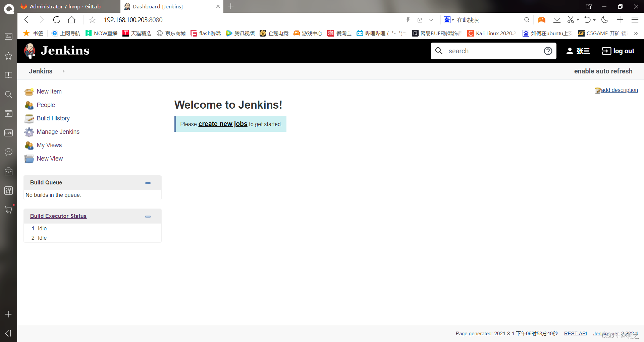Screen dimensions: 644x342
Task: Click the scissors screenshot tool icon
Action: click(571, 20)
